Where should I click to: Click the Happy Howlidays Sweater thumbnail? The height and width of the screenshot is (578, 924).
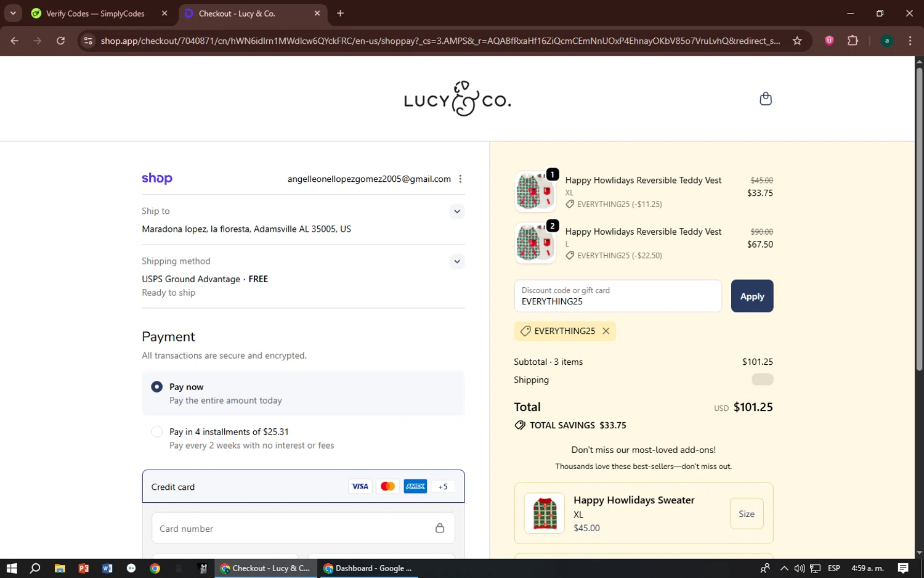point(544,513)
